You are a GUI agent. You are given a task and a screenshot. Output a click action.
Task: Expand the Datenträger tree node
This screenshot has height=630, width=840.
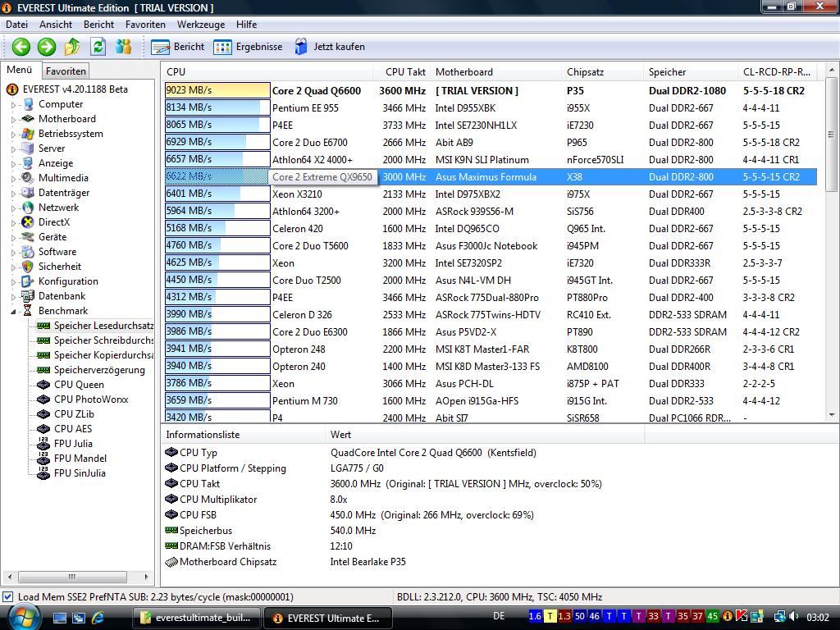(x=13, y=194)
